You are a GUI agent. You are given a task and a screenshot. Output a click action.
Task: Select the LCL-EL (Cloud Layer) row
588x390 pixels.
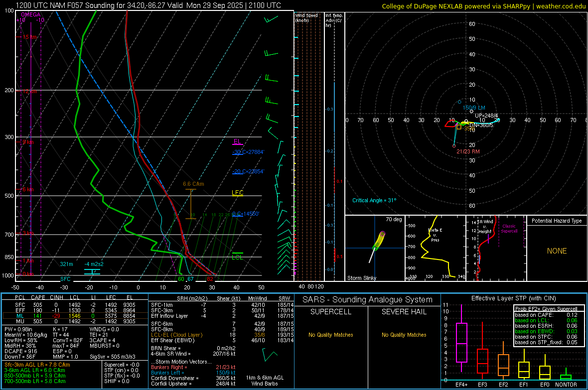pyautogui.click(x=222, y=335)
